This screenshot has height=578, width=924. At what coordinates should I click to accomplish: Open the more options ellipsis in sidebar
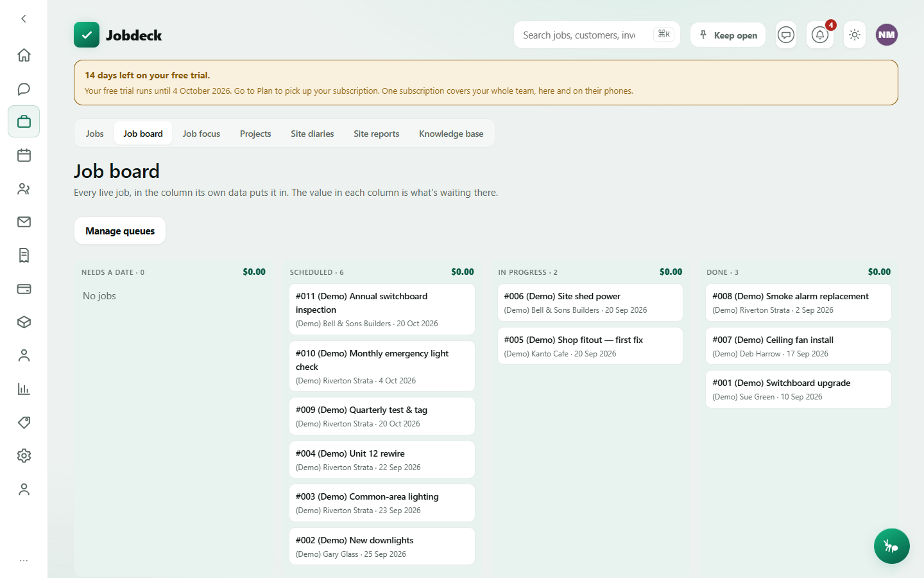24,561
